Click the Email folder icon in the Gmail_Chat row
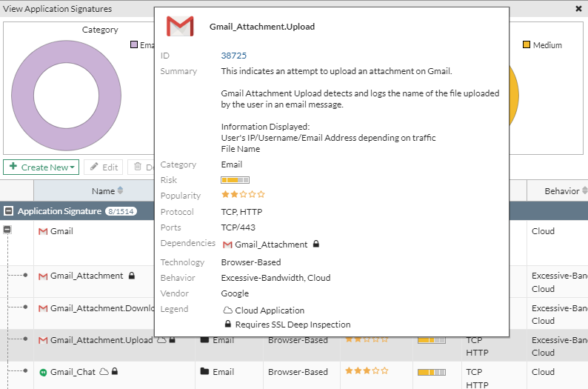Image resolution: width=588 pixels, height=389 pixels. tap(204, 371)
